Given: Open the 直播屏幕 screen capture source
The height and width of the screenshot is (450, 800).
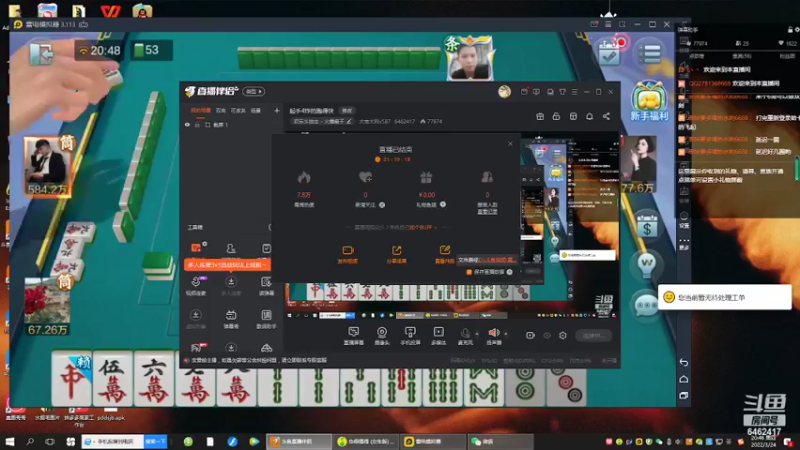Looking at the screenshot, I should [x=354, y=336].
